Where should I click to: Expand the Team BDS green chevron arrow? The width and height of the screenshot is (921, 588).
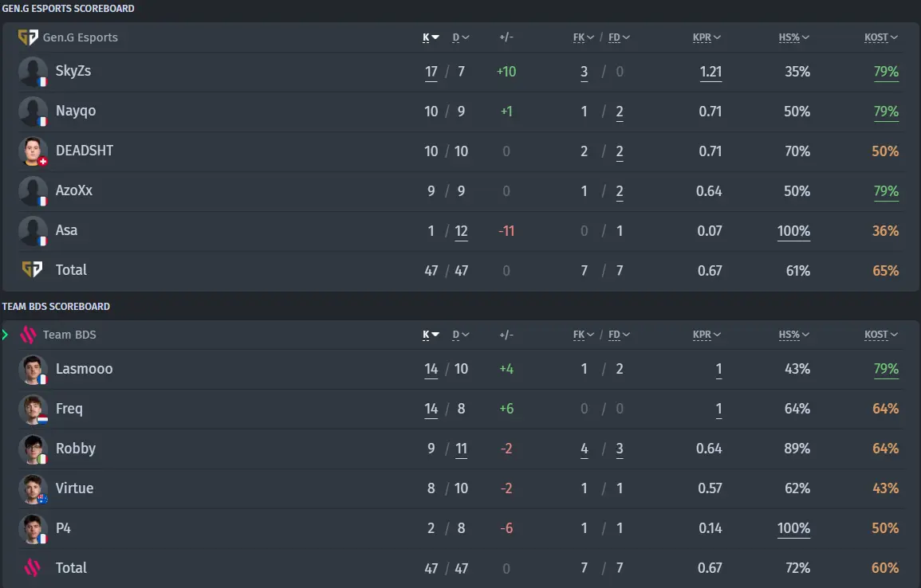click(6, 335)
